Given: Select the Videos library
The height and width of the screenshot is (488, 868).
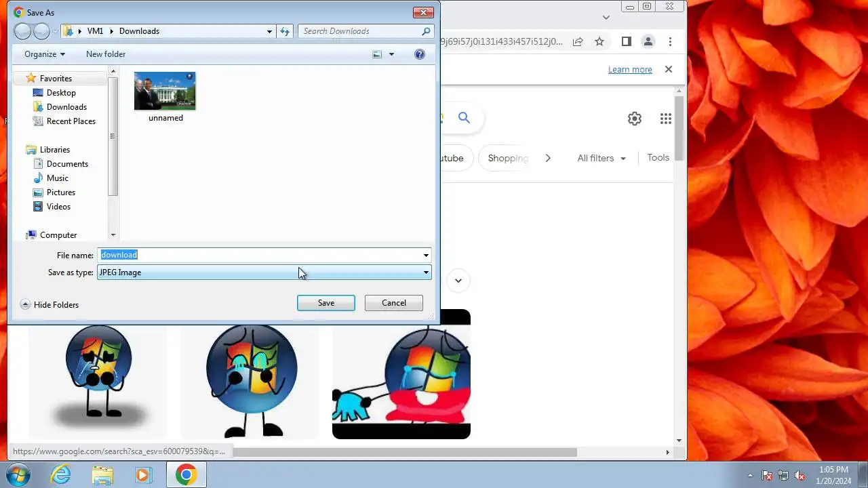Looking at the screenshot, I should tap(58, 207).
